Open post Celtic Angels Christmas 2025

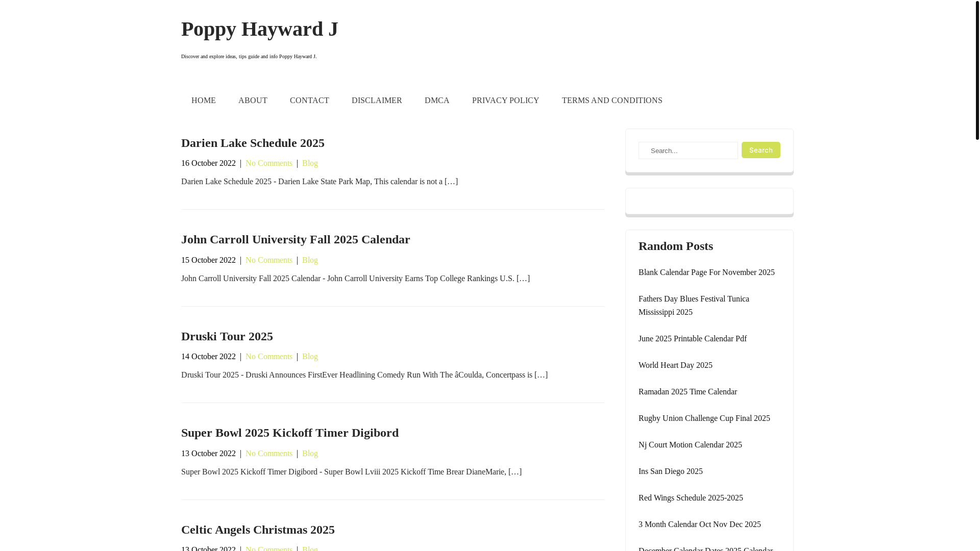pos(258,530)
